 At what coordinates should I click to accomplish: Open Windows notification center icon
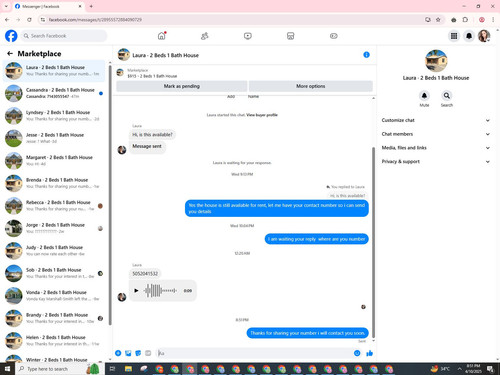(490, 369)
